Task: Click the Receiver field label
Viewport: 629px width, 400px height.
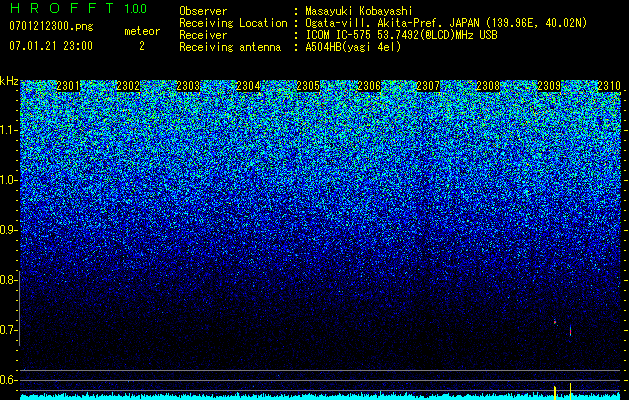Action: pos(203,35)
